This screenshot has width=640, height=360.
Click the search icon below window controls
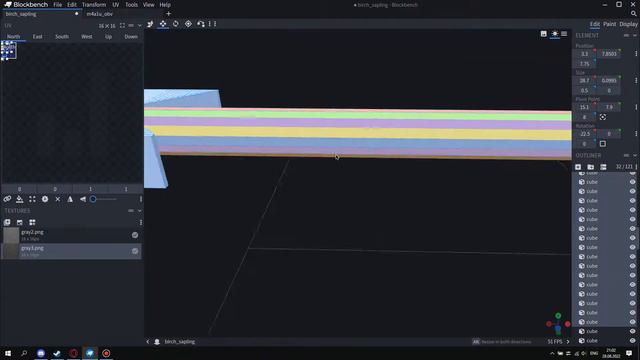click(x=634, y=14)
